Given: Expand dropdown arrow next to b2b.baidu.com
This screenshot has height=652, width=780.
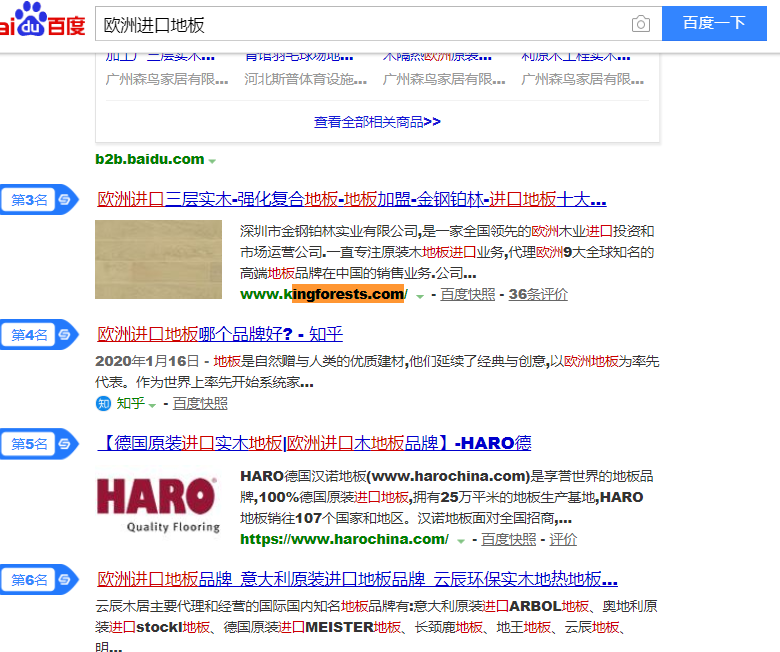Looking at the screenshot, I should (x=212, y=161).
